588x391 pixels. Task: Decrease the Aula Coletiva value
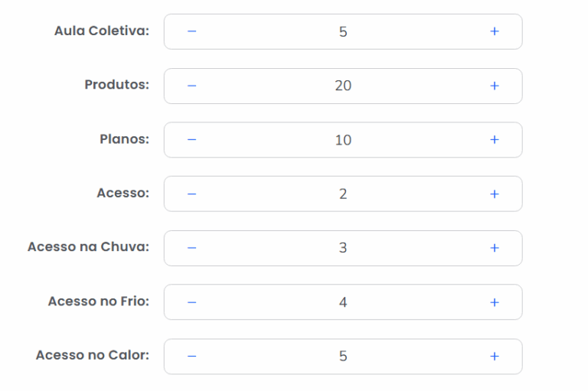point(192,31)
